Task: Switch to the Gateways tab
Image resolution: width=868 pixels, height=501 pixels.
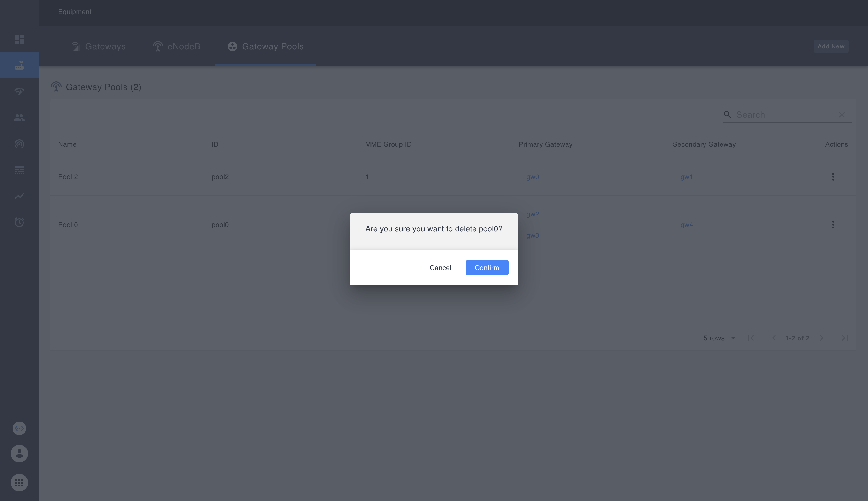Action: [x=99, y=46]
